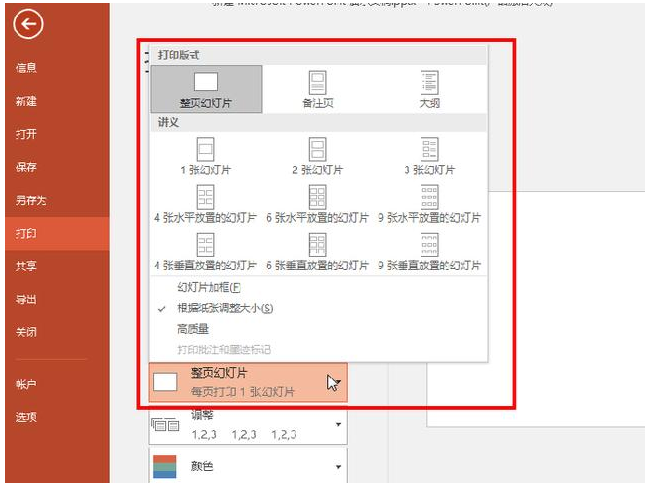651x485 pixels.
Task: Open the 调整 collation dropdown arrow
Action: pos(338,424)
